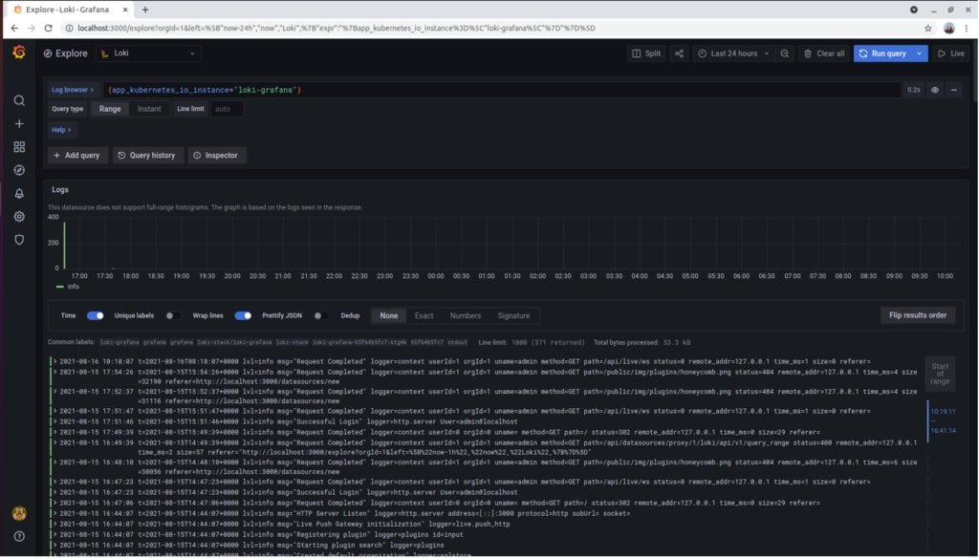Image resolution: width=979 pixels, height=560 pixels.
Task: Open Server Admin shield icon in sidebar
Action: coord(19,240)
